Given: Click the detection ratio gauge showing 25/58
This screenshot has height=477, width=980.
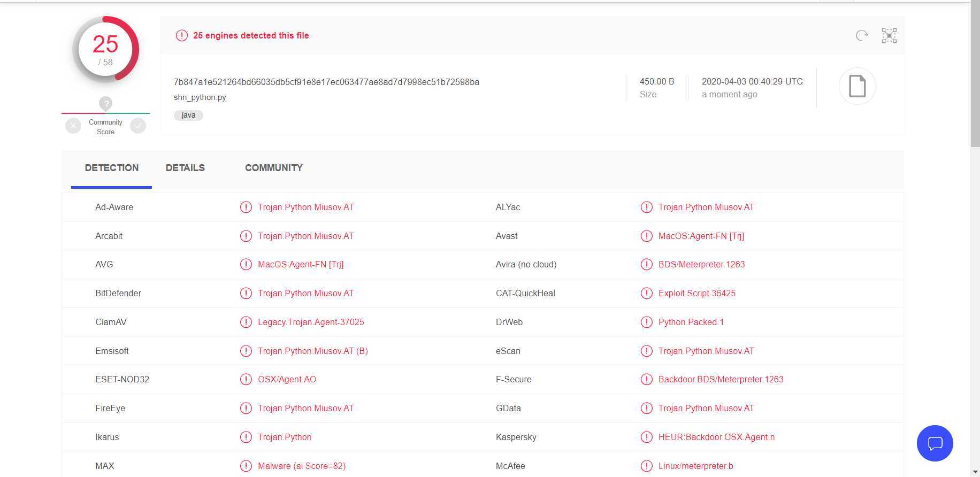Looking at the screenshot, I should pos(106,49).
